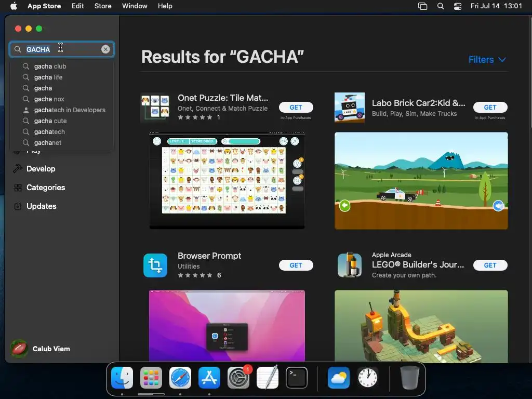Click the Develop hammer icon
This screenshot has height=399, width=532.
[18, 169]
